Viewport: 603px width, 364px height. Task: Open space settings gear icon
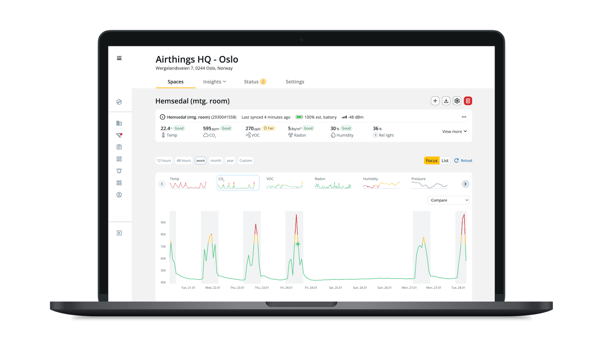[457, 101]
